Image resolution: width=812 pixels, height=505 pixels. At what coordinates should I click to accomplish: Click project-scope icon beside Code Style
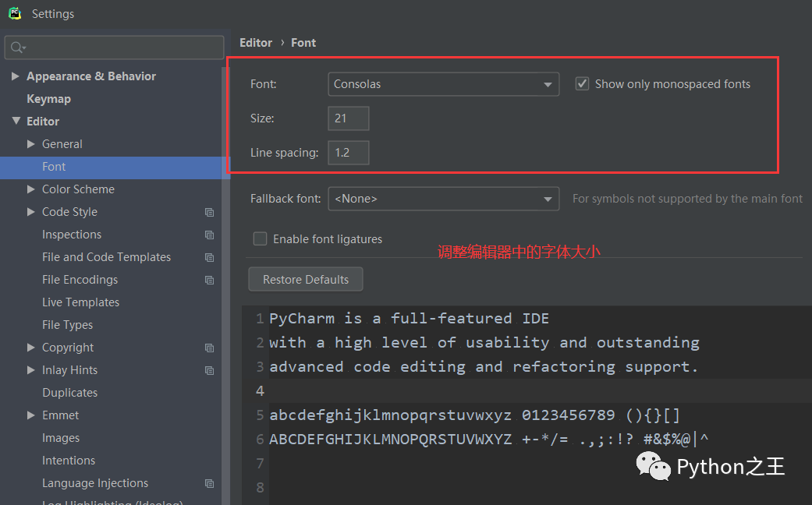pyautogui.click(x=209, y=212)
